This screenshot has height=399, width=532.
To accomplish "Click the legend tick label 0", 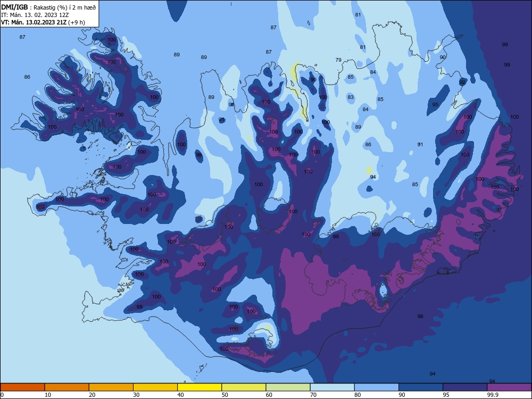I will click(2, 395).
